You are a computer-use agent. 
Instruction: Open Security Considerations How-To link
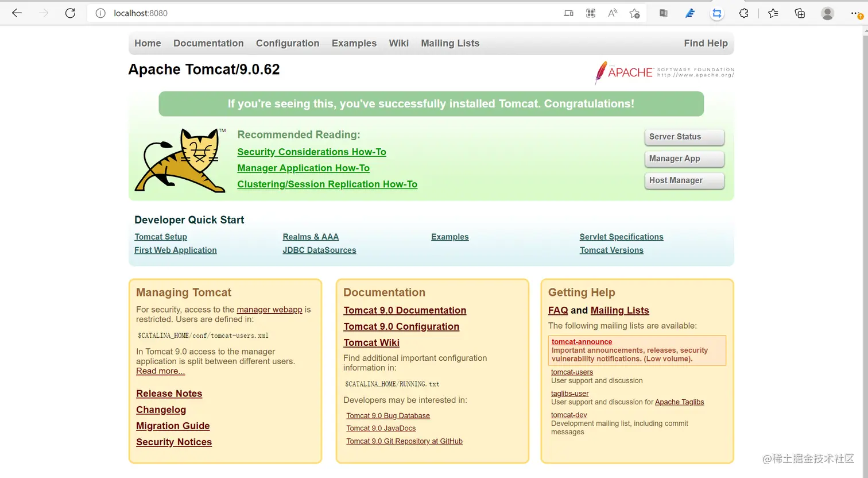pos(312,152)
